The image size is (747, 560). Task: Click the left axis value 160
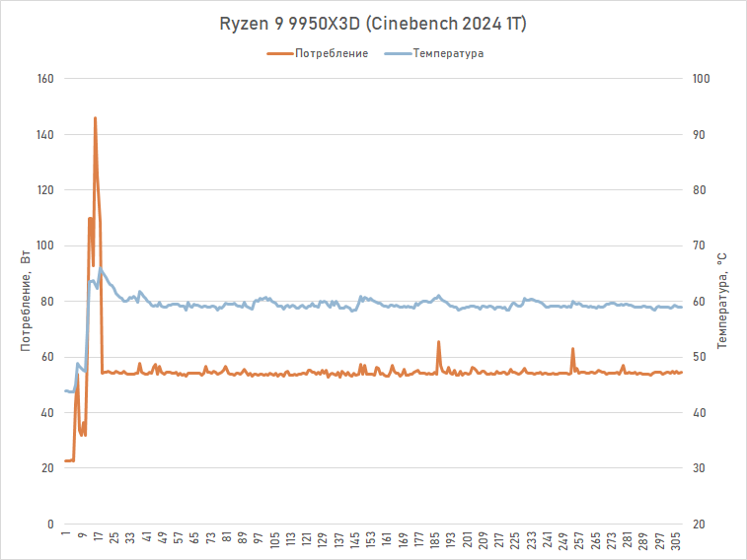(45, 79)
